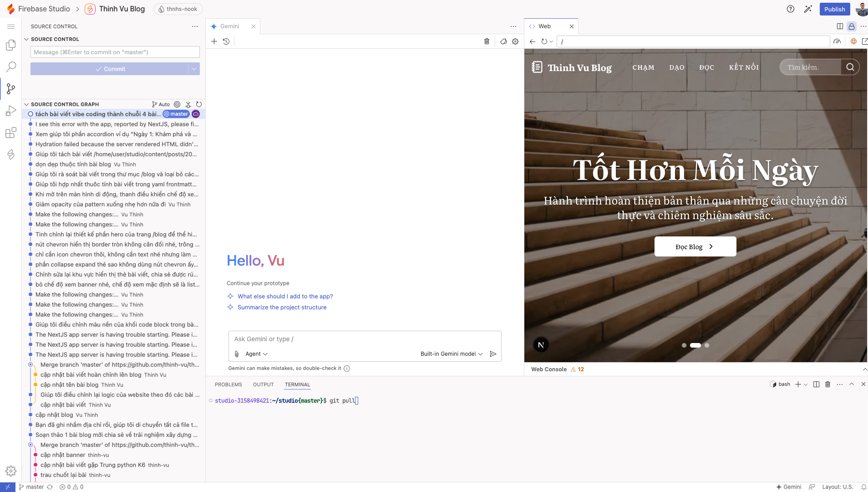Refresh the Source Control Graph
Screen dimensions: 868x492
tap(199, 104)
